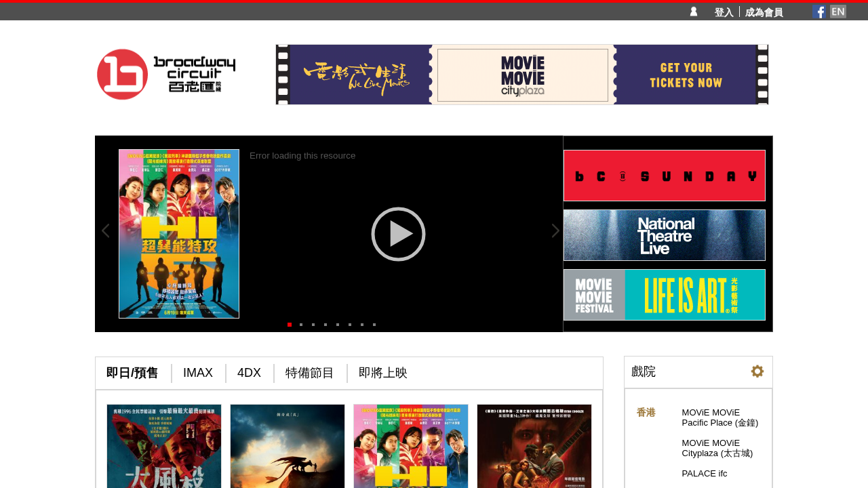Viewport: 868px width, 488px height.
Task: Click the user profile icon
Action: 694,12
